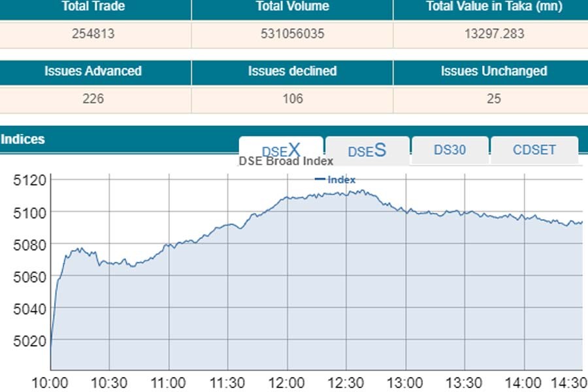
Task: Open the DSES index tab
Action: pyautogui.click(x=367, y=150)
